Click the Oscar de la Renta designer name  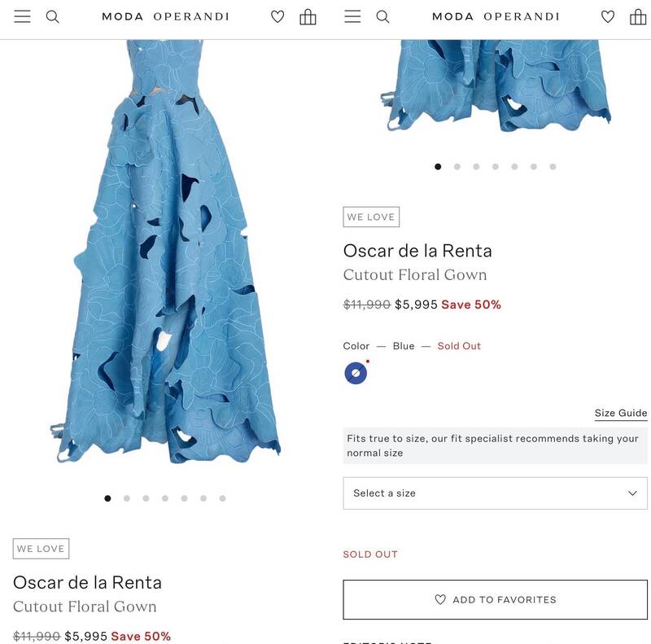coord(417,251)
